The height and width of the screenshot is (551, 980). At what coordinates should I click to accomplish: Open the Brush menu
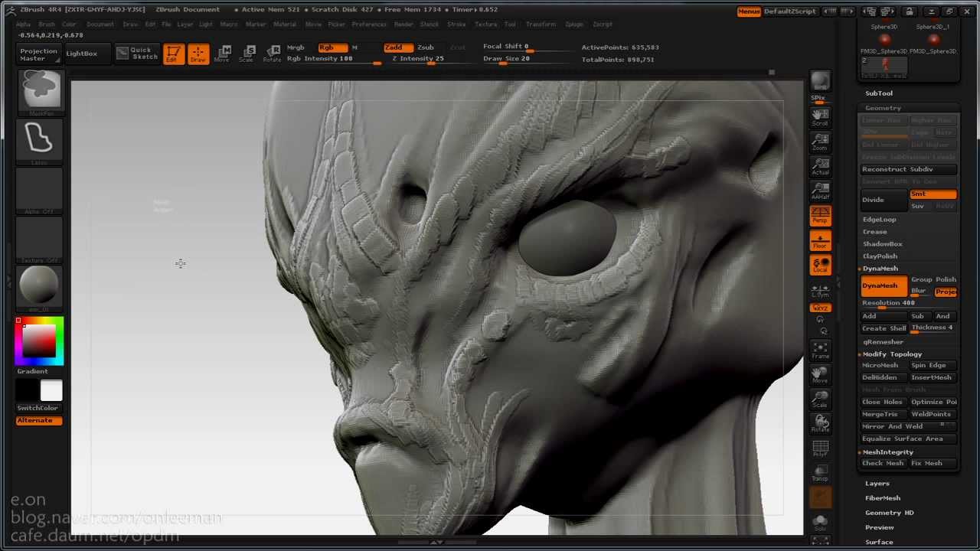pos(47,24)
